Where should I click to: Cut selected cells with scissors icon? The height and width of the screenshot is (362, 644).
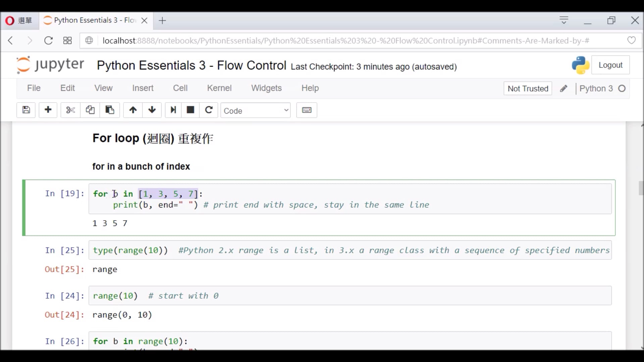tap(70, 110)
